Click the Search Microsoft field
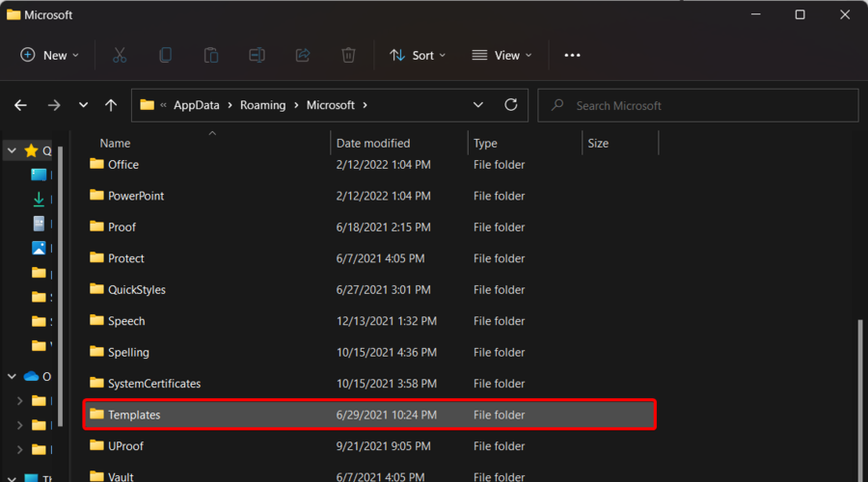This screenshot has height=482, width=868. (x=698, y=105)
